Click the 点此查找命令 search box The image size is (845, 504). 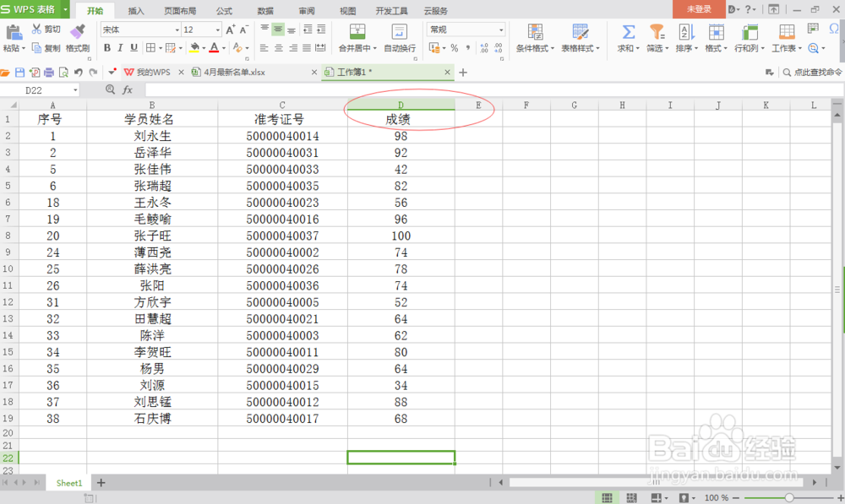(812, 72)
